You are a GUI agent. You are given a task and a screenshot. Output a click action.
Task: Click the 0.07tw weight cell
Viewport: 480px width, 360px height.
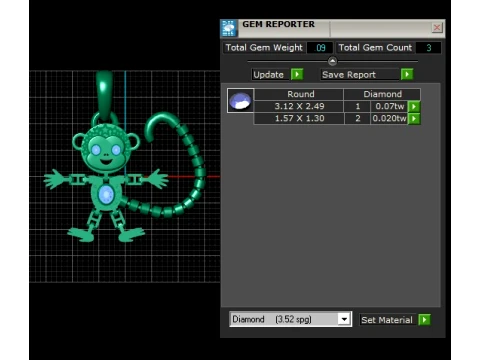tap(389, 106)
